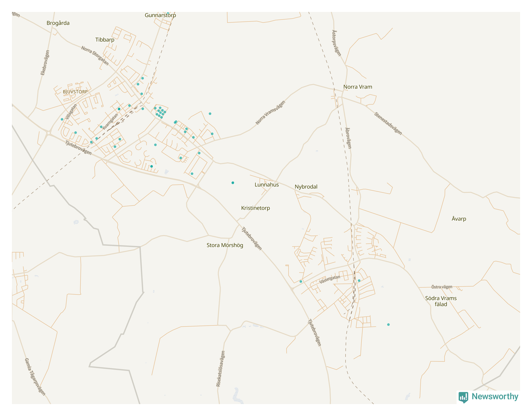Click the Norra Vram place label
Image resolution: width=532 pixels, height=416 pixels.
pyautogui.click(x=357, y=87)
